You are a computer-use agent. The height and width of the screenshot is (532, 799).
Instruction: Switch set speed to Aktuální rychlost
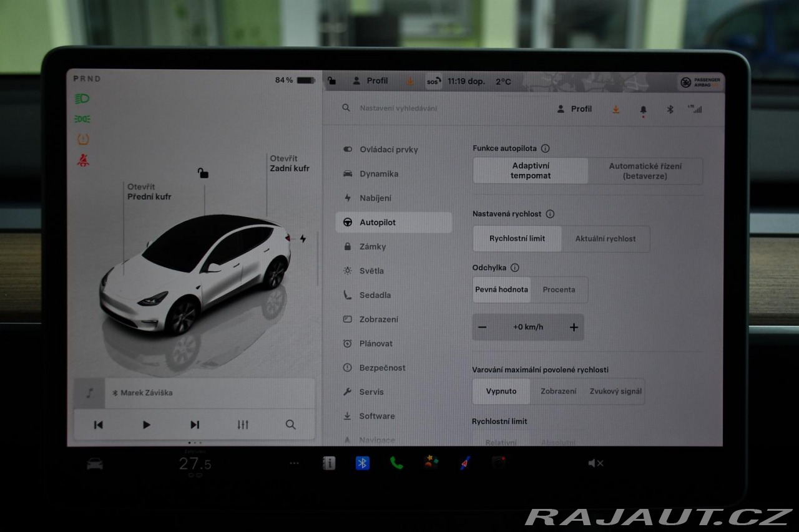(605, 239)
